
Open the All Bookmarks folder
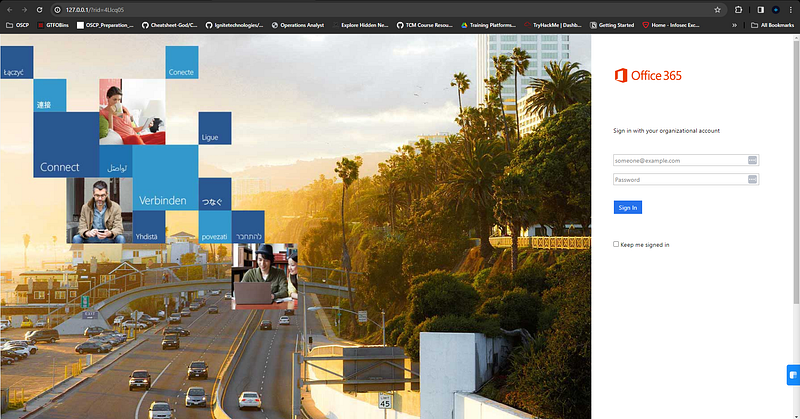click(772, 25)
